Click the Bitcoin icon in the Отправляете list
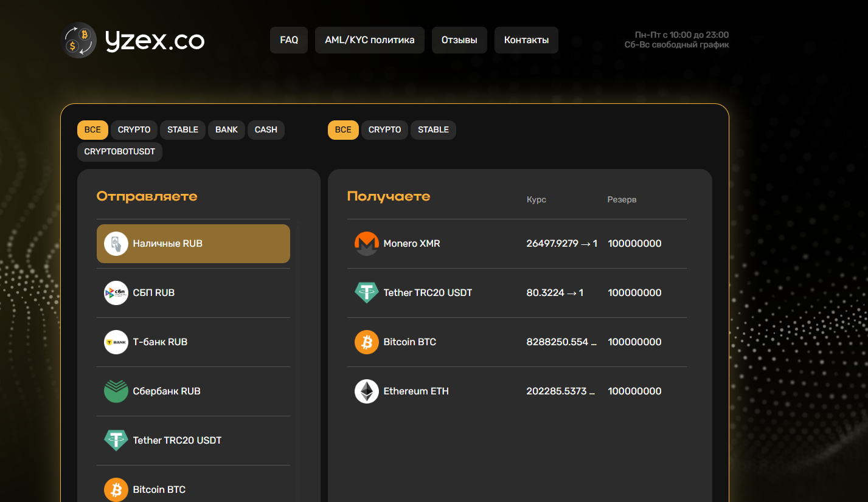Viewport: 868px width, 502px height. [x=116, y=490]
